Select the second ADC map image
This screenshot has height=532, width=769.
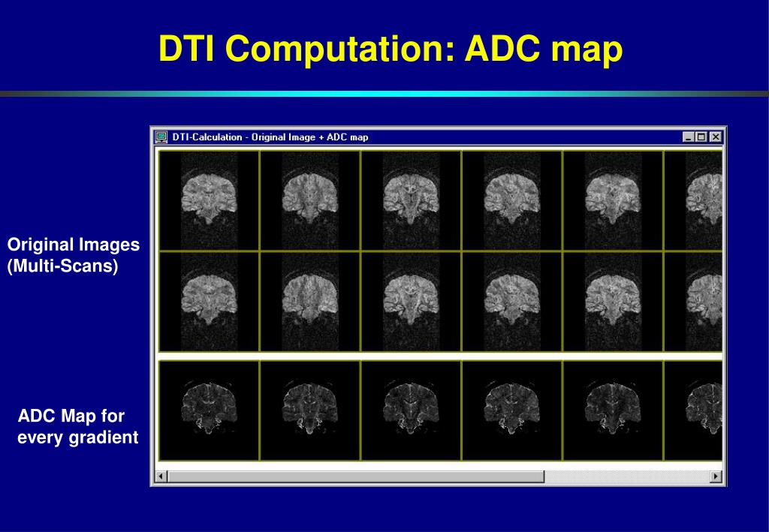pyautogui.click(x=310, y=410)
